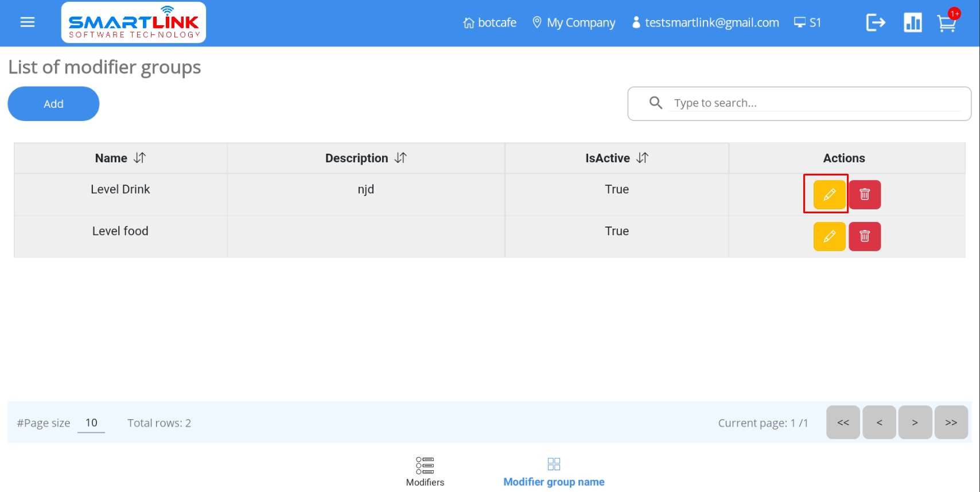Click the page size input
The width and height of the screenshot is (980, 492).
coord(91,423)
